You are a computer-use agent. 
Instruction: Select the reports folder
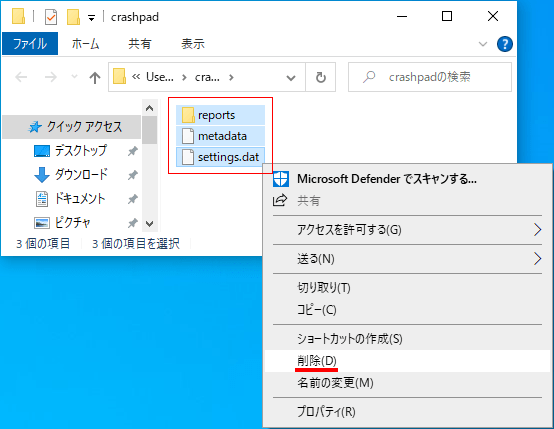220,115
